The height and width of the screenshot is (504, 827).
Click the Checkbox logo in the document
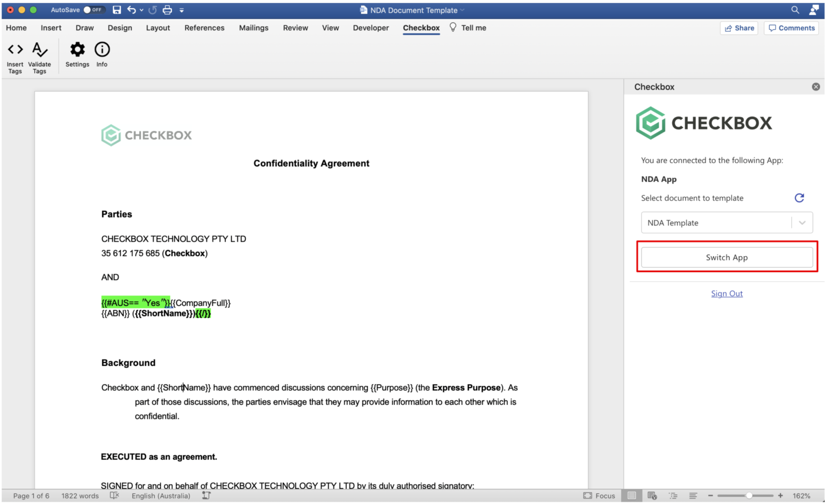(146, 135)
